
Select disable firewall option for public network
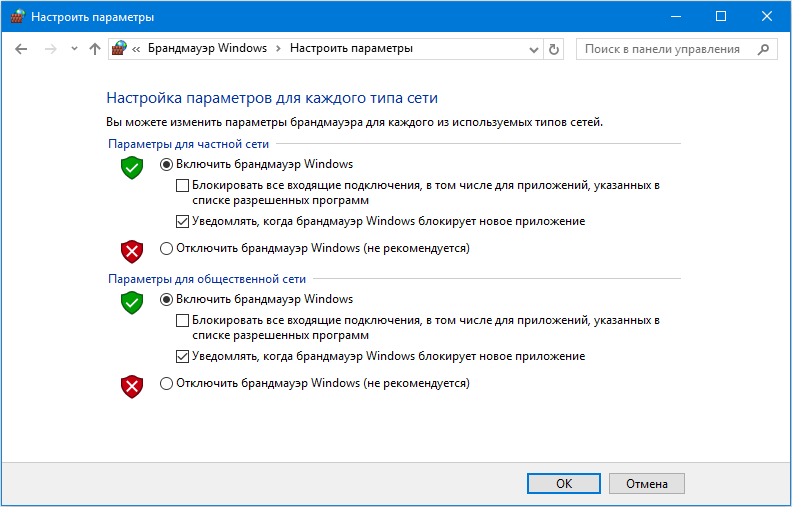pyautogui.click(x=167, y=383)
